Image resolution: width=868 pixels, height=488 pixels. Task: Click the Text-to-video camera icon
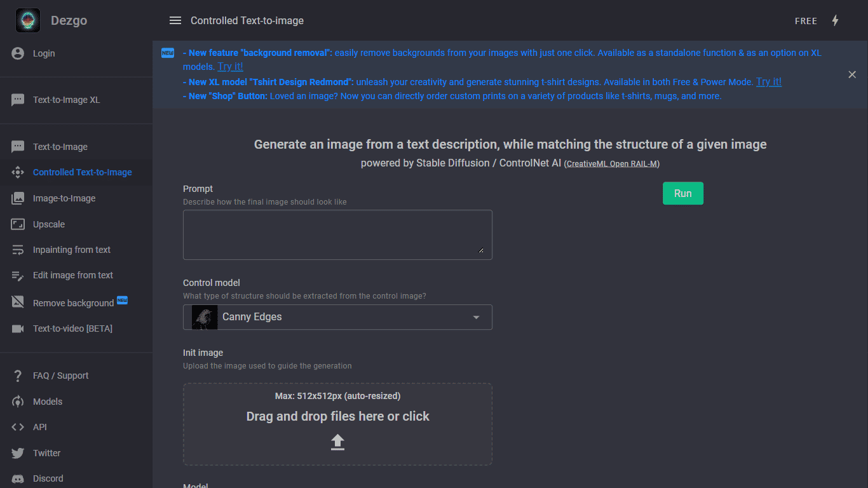pyautogui.click(x=18, y=329)
